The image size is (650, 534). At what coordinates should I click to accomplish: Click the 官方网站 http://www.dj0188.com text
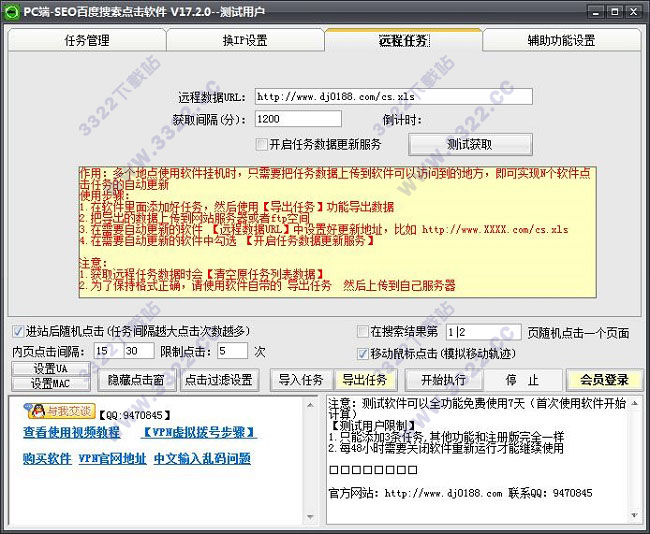415,493
